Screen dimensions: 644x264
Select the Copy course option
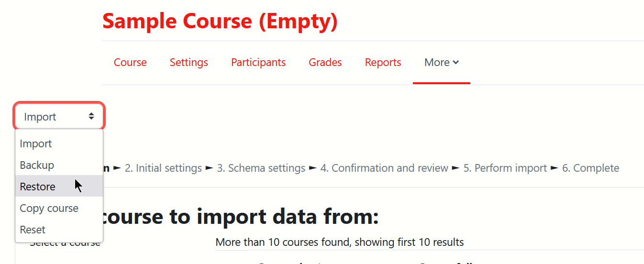tap(59, 208)
